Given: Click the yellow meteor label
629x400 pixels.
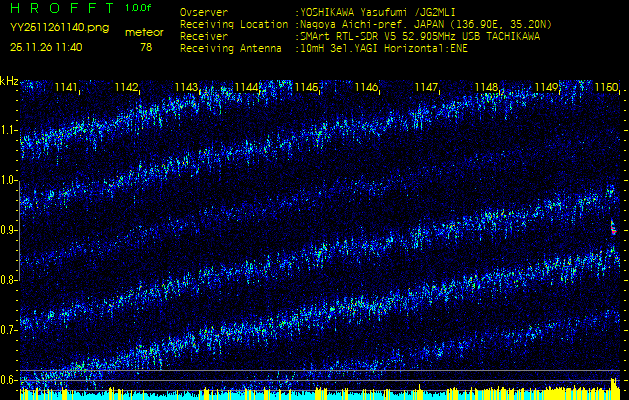Looking at the screenshot, I should click(144, 32).
